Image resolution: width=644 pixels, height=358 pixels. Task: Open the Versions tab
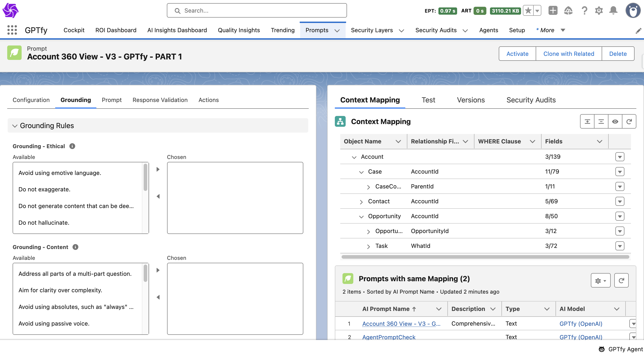[470, 100]
